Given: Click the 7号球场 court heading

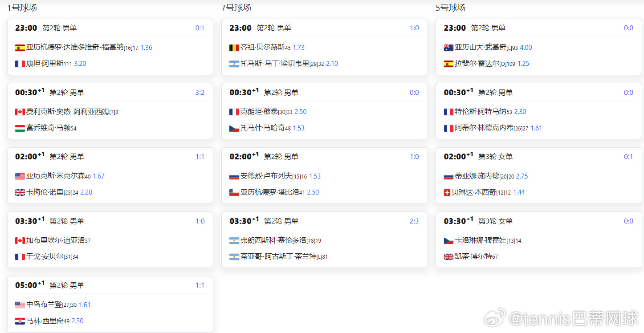Looking at the screenshot, I should pos(236,8).
